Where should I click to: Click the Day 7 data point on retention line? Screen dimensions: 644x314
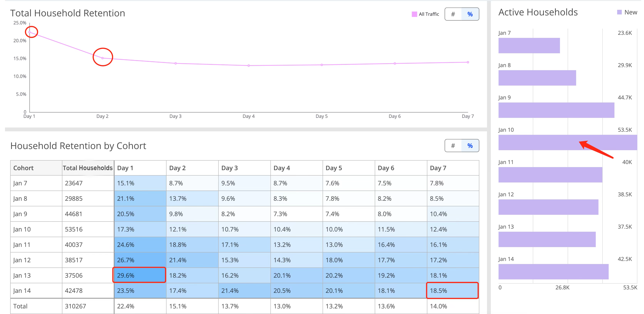pos(468,62)
